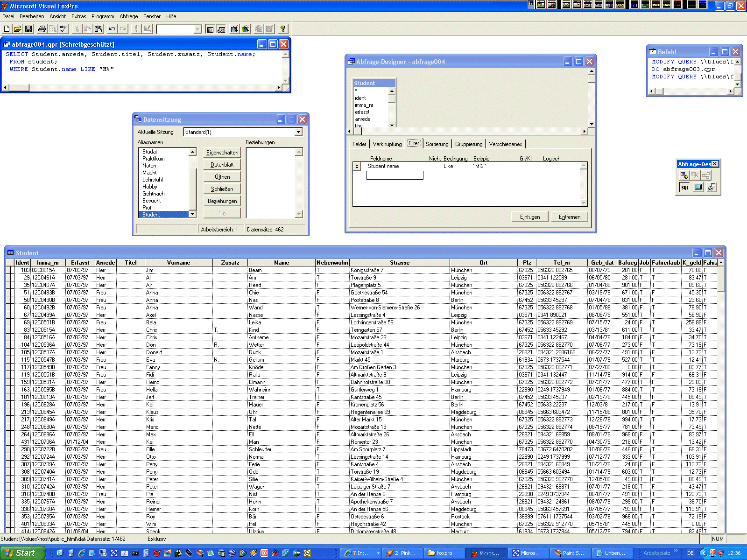747x560 pixels.
Task: Click the Modify form ruler toolbar icon
Action: point(147,29)
